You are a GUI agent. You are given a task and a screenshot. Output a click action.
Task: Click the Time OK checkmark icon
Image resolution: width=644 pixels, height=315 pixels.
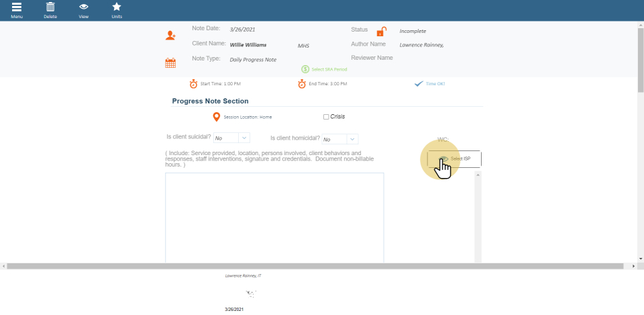[419, 84]
